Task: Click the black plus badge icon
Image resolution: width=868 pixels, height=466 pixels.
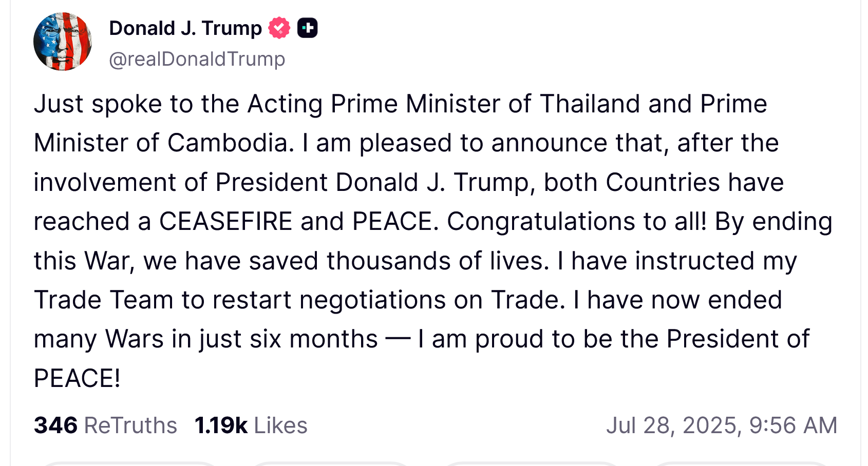Action: (308, 28)
